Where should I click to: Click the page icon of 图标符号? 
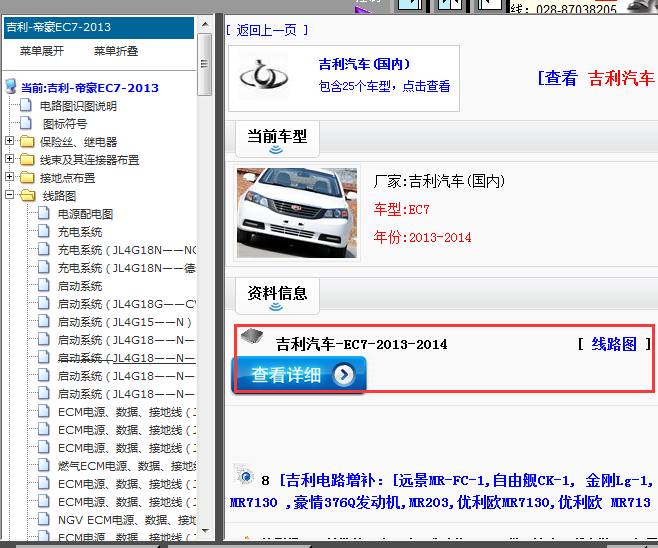pos(26,123)
